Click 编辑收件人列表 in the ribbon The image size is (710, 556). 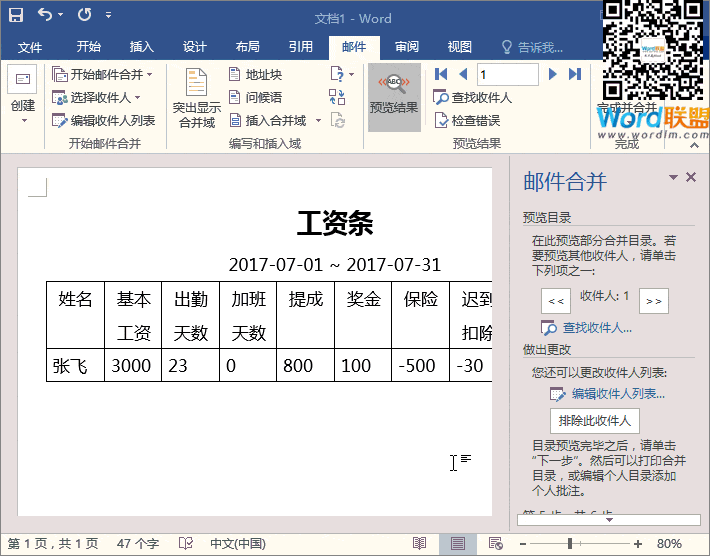(104, 120)
